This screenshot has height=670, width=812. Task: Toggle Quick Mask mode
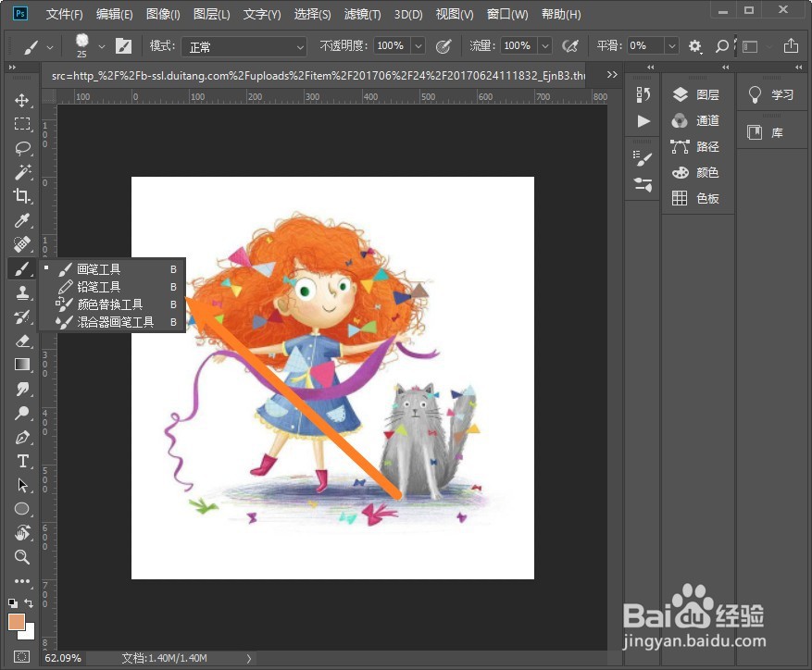tap(21, 656)
